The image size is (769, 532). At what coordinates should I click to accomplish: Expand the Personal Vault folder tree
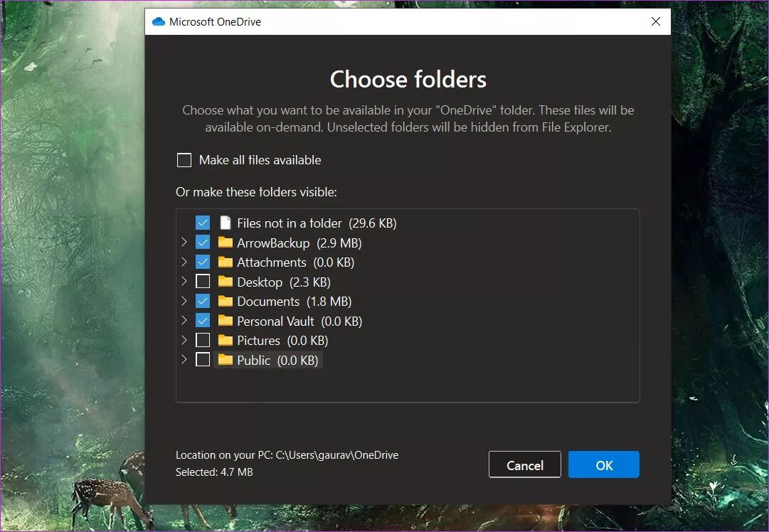(184, 320)
